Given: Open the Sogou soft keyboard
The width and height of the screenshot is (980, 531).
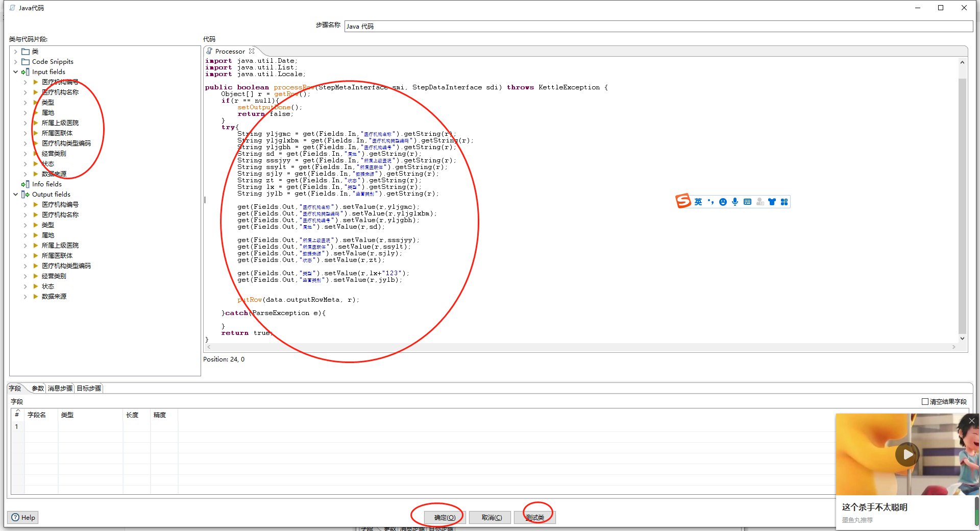Looking at the screenshot, I should click(x=747, y=202).
